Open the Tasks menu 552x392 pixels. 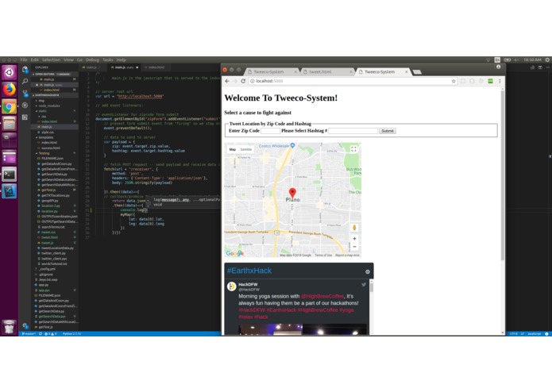pyautogui.click(x=108, y=60)
